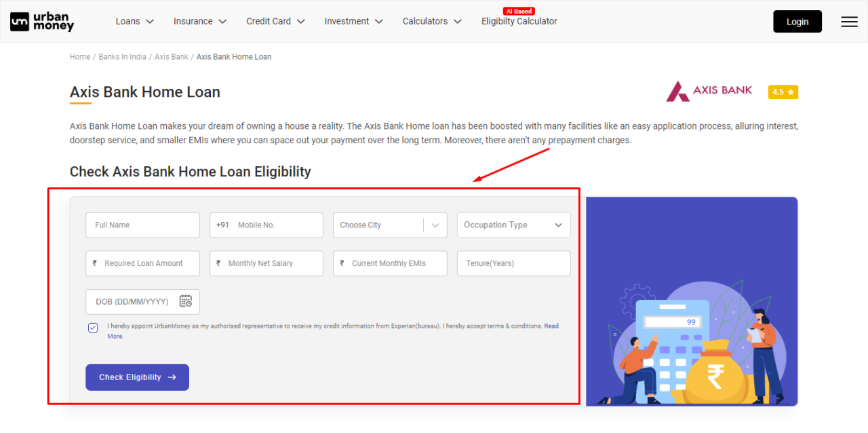
Task: Click the Check Axis Bank Home Loan Eligibility heading
Action: click(191, 172)
